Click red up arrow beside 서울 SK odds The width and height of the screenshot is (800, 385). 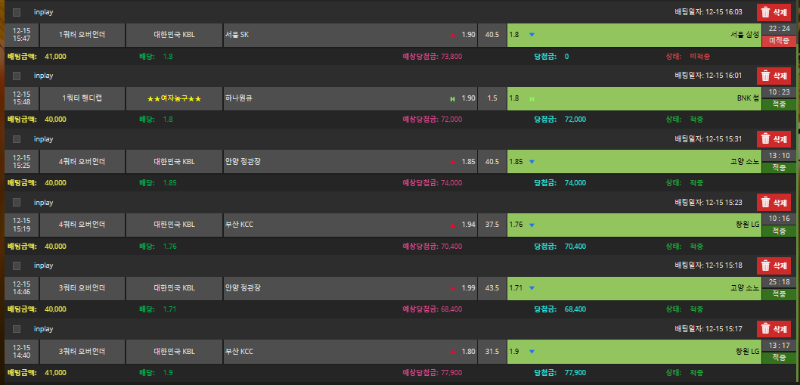453,35
